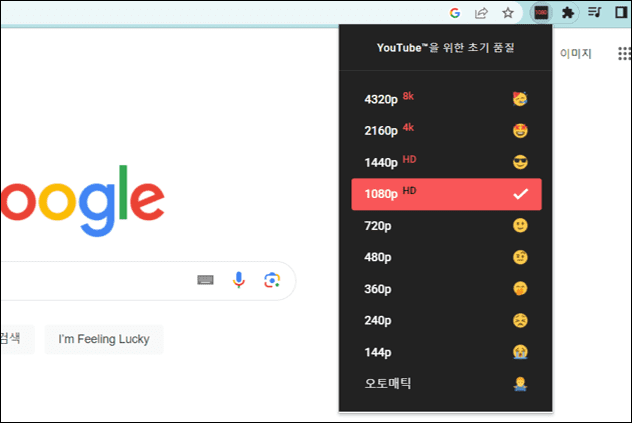The width and height of the screenshot is (632, 423).
Task: Select the highlighted 1080p HD option
Action: pos(446,194)
